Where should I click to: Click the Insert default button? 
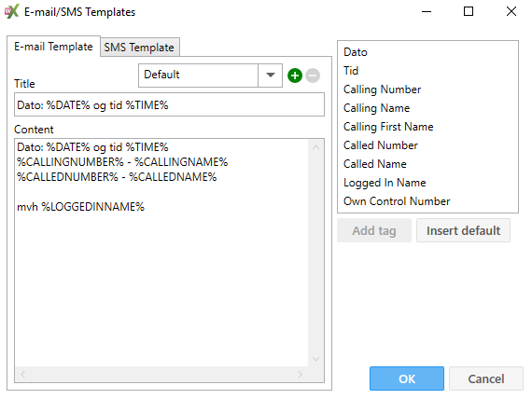point(463,230)
